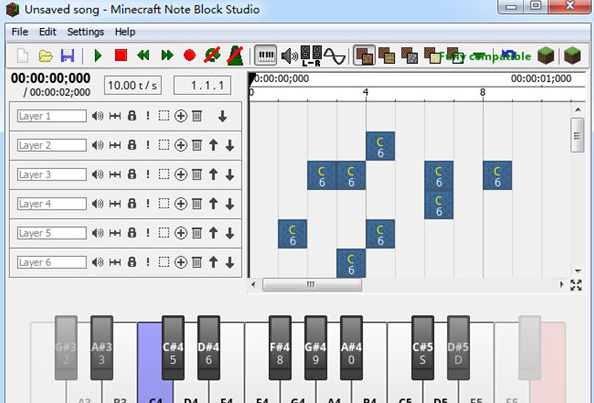Start playback with the green play button
The height and width of the screenshot is (403, 594).
coord(98,56)
